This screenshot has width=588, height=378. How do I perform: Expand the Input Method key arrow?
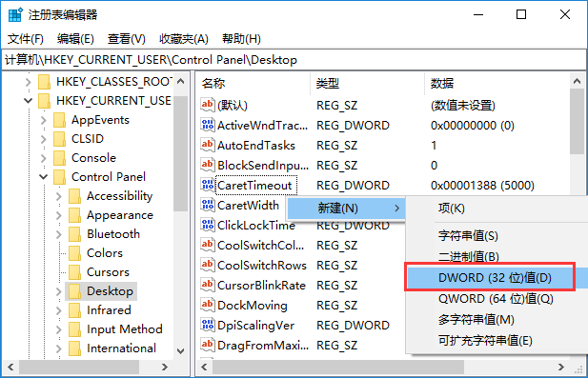pos(58,329)
